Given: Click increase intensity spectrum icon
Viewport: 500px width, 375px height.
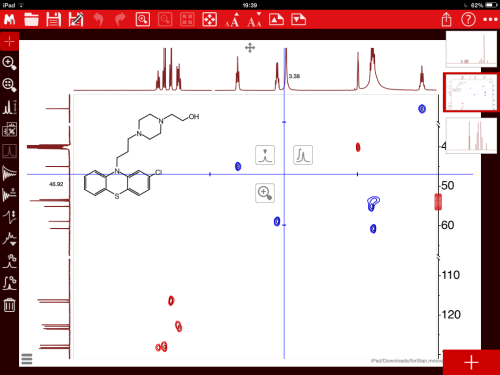Looking at the screenshot, I should [x=276, y=20].
